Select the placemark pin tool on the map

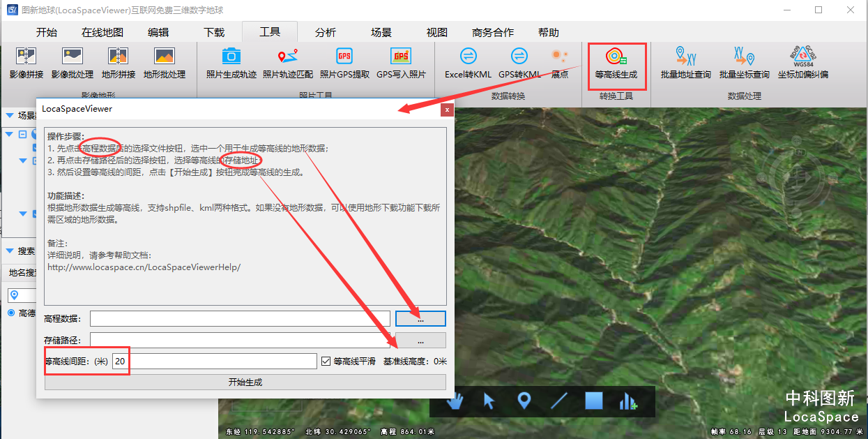point(524,401)
